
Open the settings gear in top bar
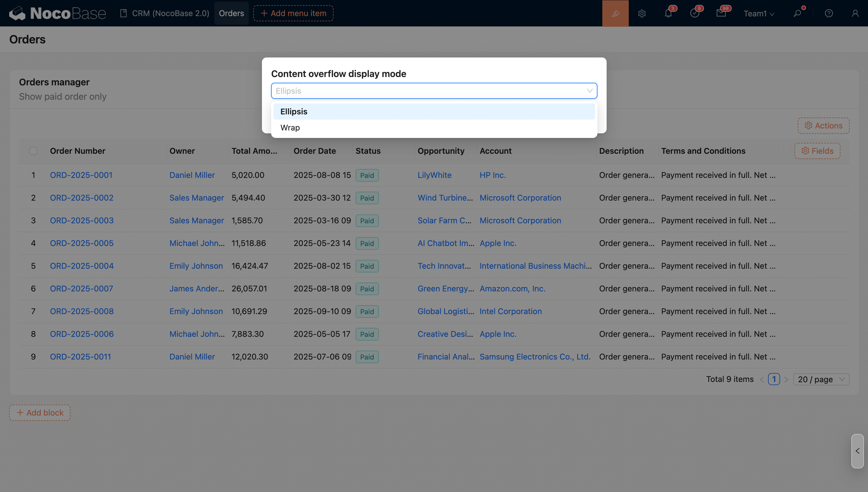click(642, 13)
